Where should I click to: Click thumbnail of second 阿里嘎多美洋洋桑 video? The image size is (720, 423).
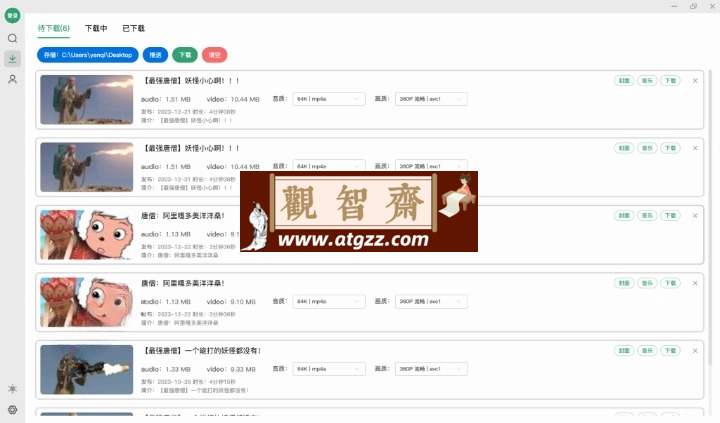[x=87, y=302]
